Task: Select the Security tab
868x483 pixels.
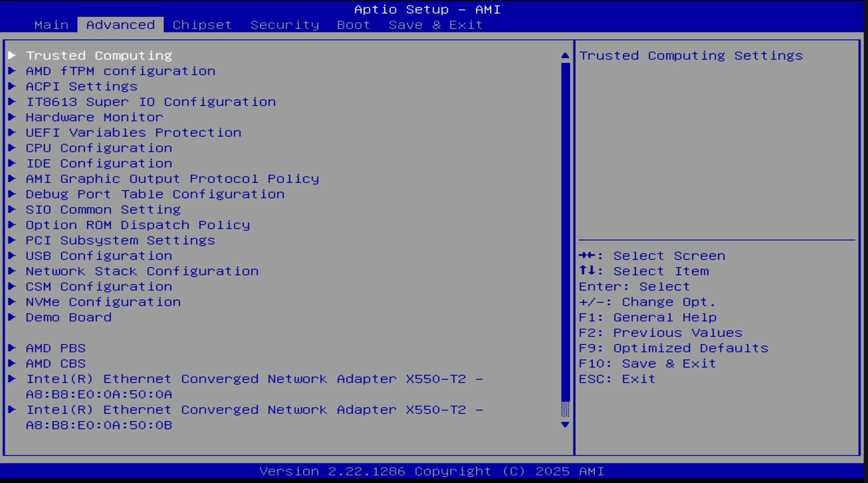Action: click(285, 25)
